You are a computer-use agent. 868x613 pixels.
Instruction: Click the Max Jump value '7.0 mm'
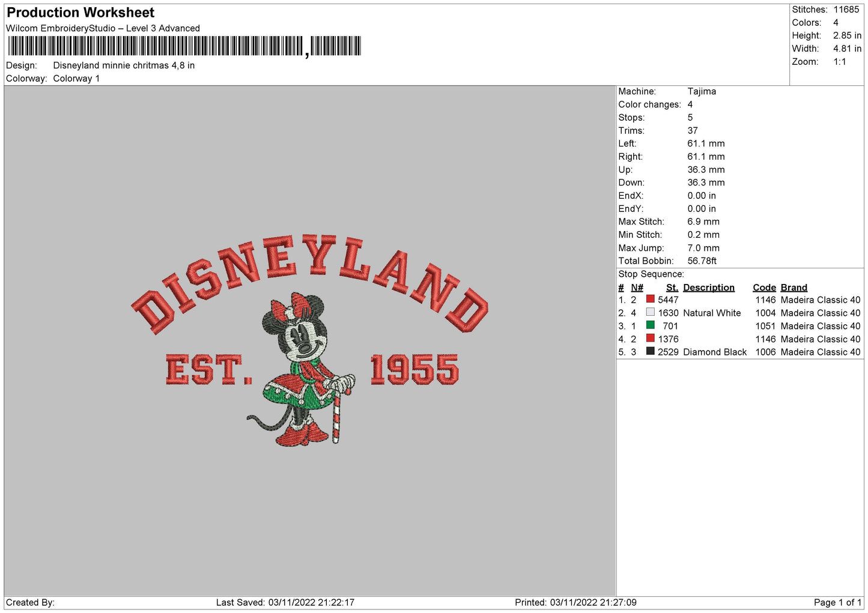703,248
